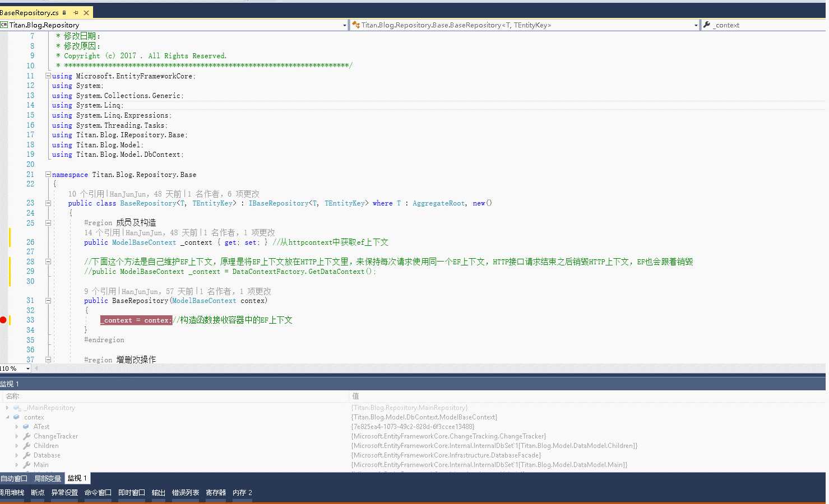Toggle the red breakpoint on line 33
Screen dimensions: 829x504
[3, 320]
